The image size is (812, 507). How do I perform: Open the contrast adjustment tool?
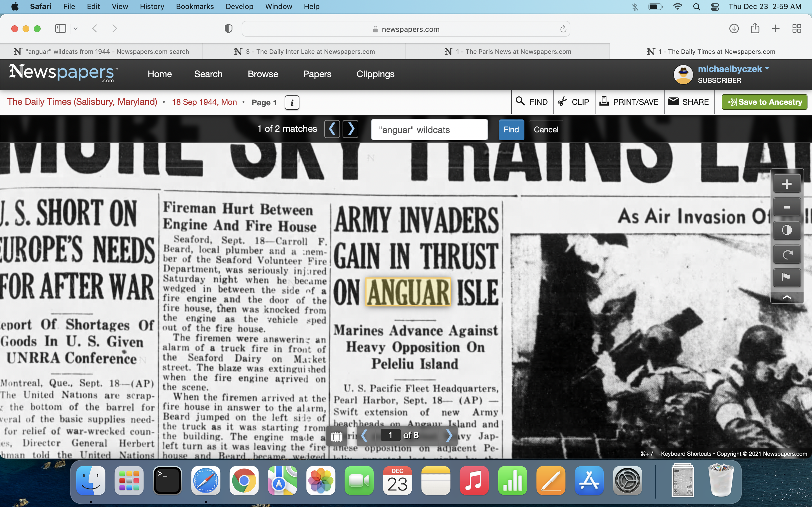point(787,230)
